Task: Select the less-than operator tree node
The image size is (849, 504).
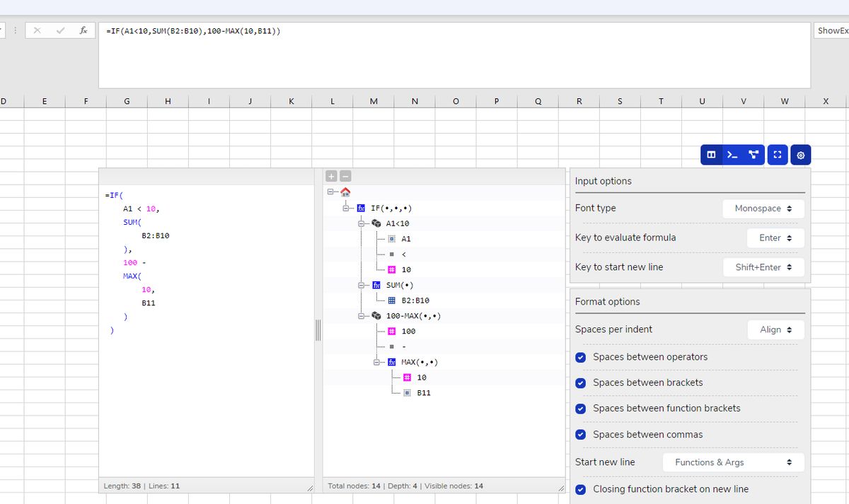Action: 404,254
